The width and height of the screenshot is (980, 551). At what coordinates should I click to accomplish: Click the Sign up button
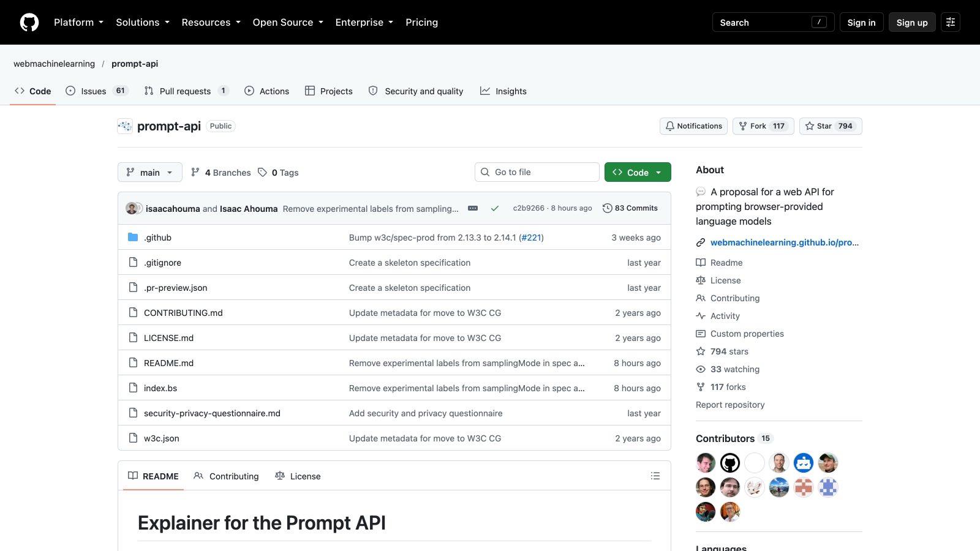[x=912, y=22]
